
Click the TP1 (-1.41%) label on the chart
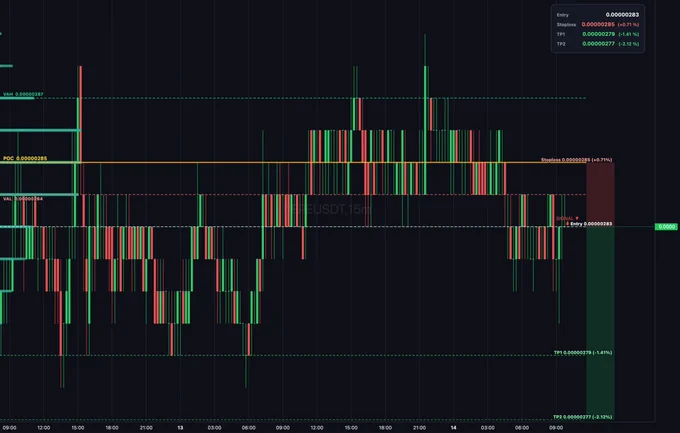click(x=583, y=352)
